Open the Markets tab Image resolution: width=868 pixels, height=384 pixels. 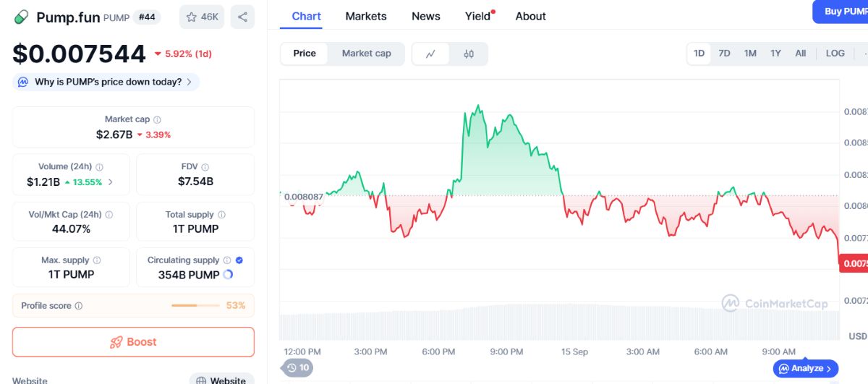pyautogui.click(x=366, y=16)
